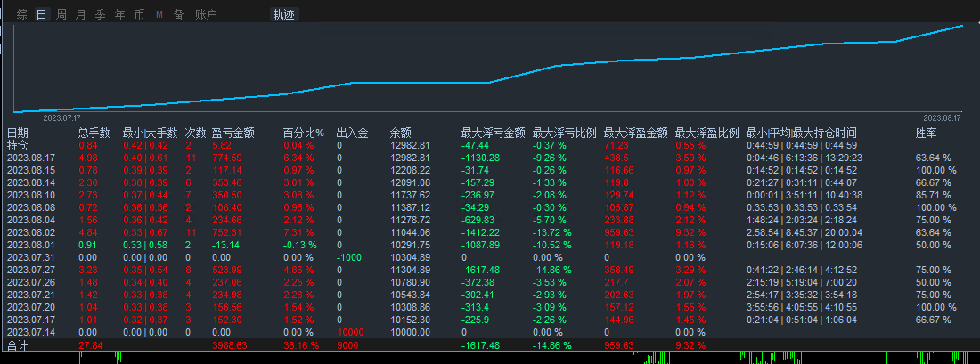Select the 持仓 position row
Screen dimensions: 980x364
[x=17, y=145]
